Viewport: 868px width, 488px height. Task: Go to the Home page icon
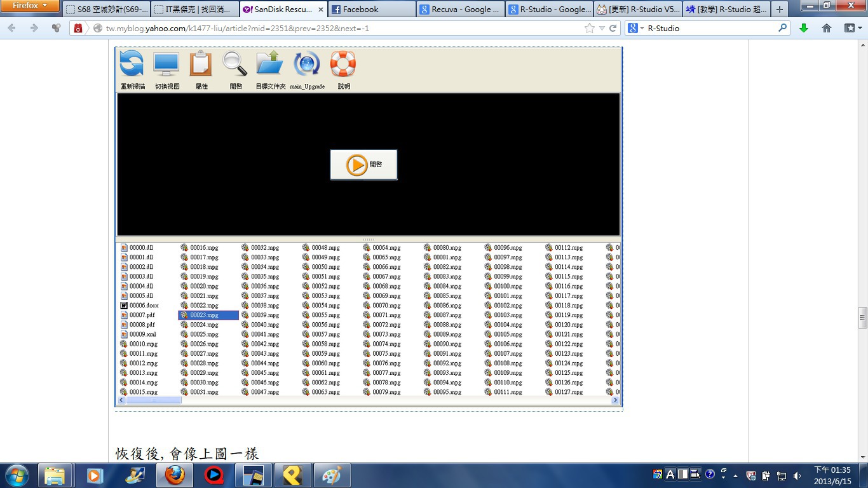[827, 28]
